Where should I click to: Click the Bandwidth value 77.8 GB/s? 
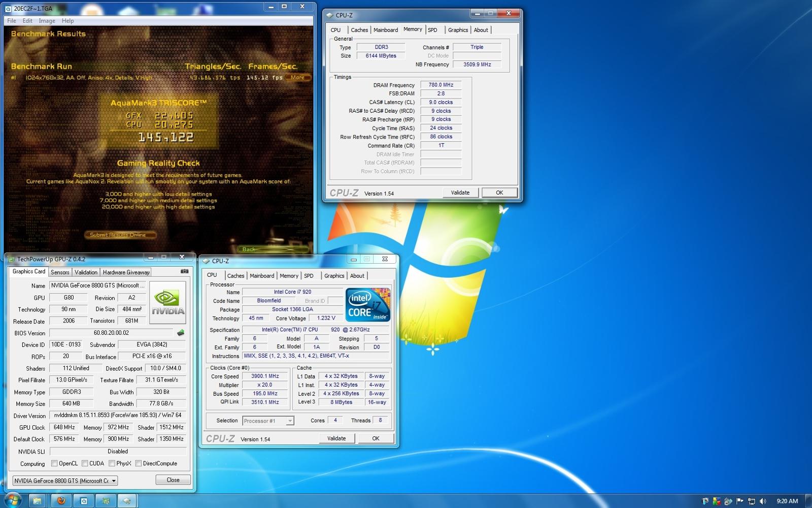pos(161,404)
